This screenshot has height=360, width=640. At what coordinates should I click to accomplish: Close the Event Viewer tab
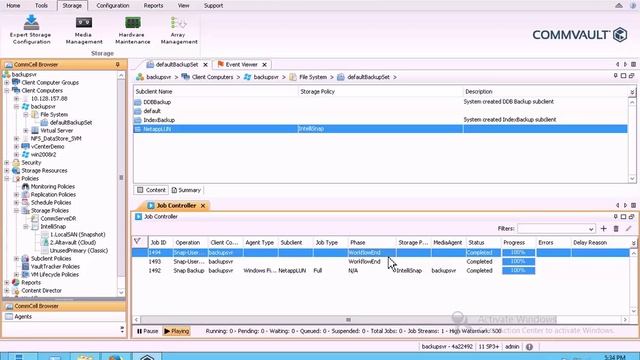[264, 64]
